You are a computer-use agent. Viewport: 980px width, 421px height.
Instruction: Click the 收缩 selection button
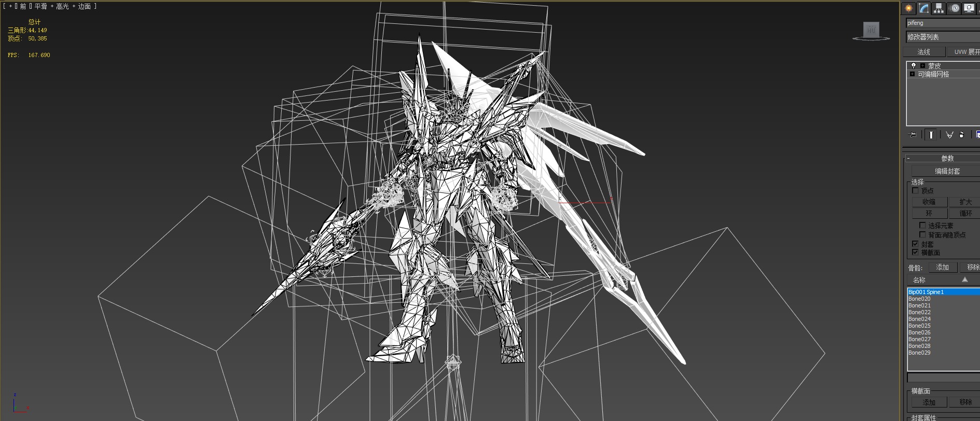click(929, 202)
